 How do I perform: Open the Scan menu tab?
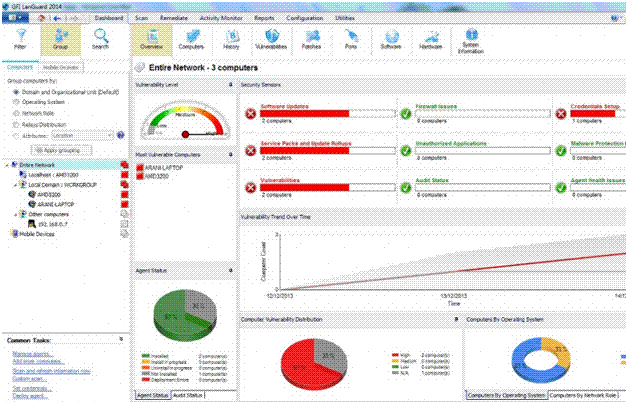point(141,18)
